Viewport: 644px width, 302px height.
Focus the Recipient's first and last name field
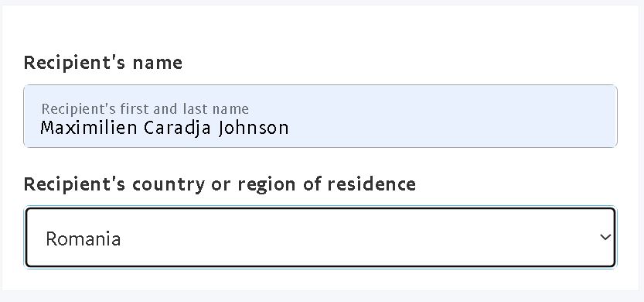320,116
